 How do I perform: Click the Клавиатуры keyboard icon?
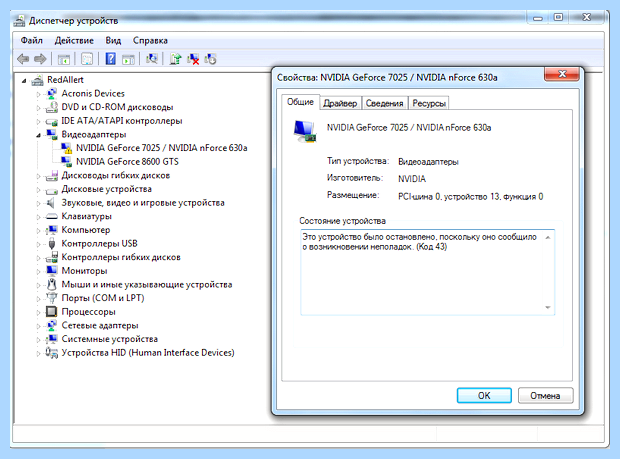52,216
